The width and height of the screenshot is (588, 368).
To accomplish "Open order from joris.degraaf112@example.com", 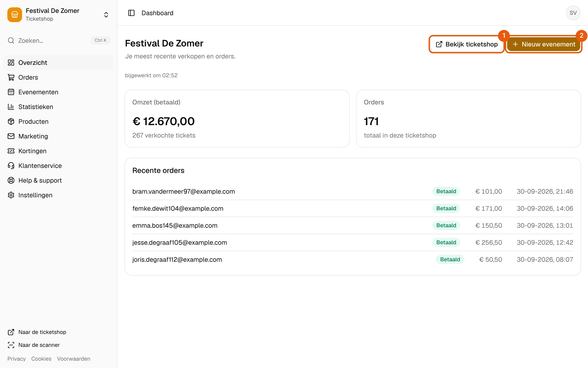I will point(353,260).
